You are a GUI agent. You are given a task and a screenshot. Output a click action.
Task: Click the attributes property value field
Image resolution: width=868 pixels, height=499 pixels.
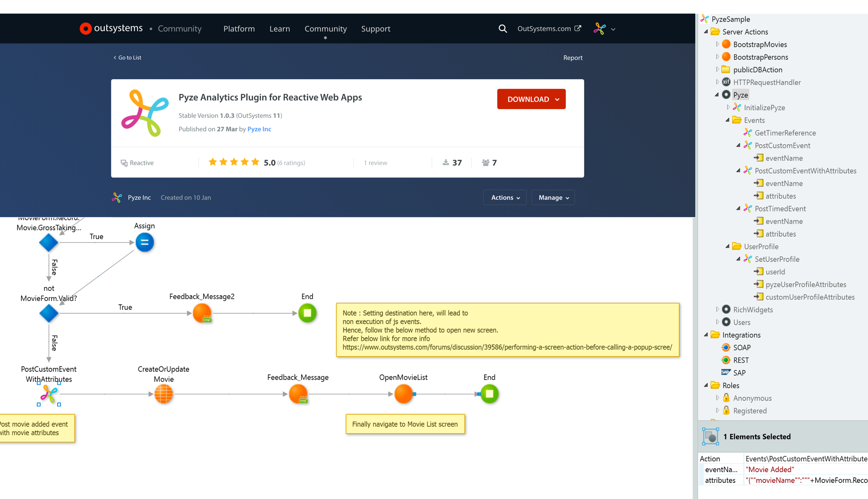click(x=806, y=480)
